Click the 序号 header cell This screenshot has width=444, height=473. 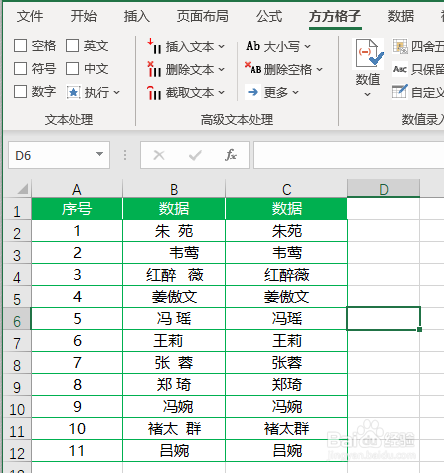(77, 209)
